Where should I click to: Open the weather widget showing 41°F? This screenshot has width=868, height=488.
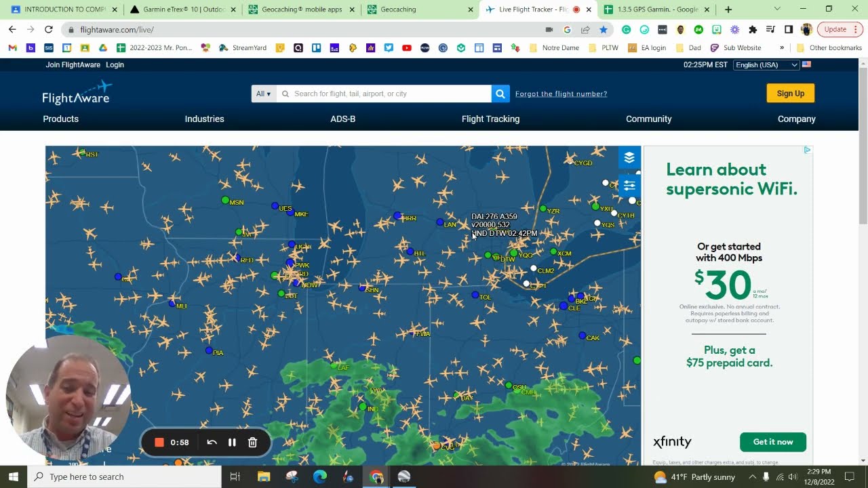694,476
